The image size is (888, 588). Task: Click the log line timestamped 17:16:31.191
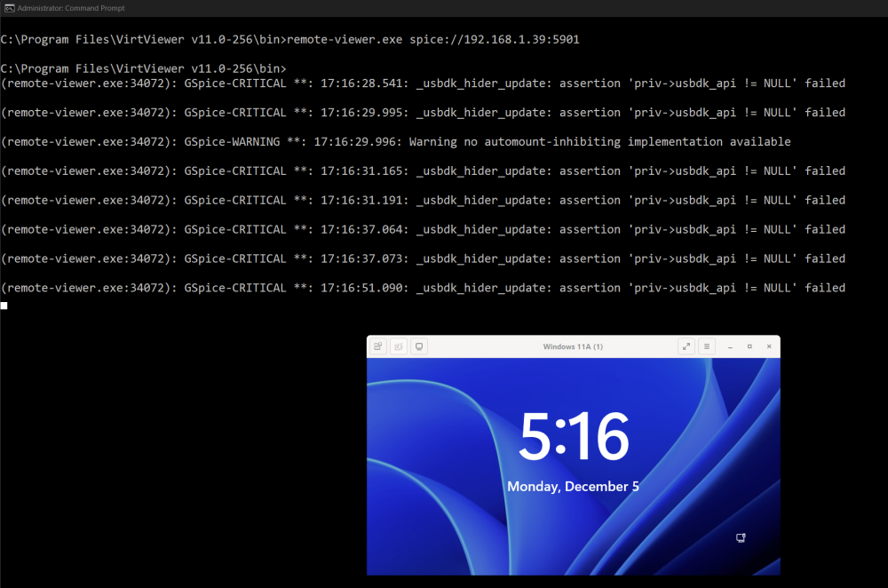tap(423, 201)
